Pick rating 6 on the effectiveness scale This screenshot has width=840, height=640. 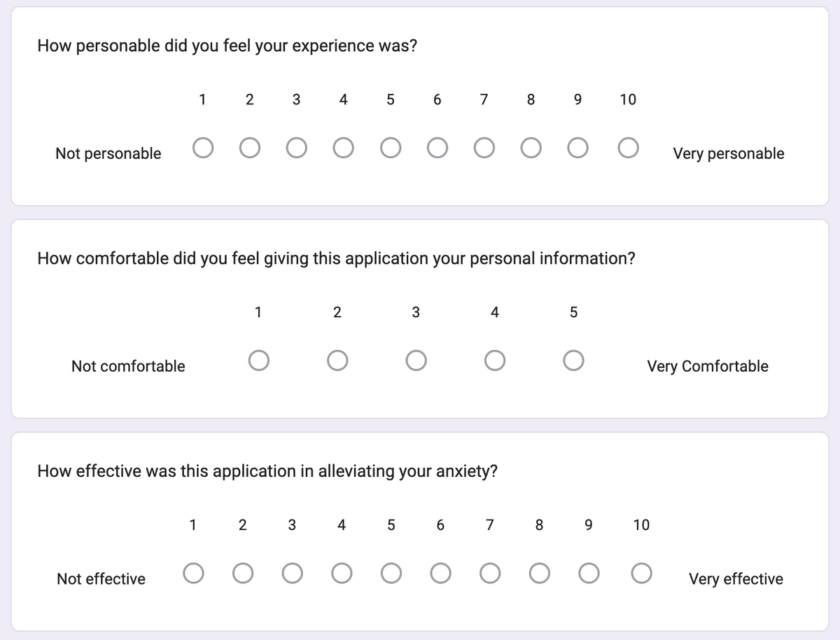coord(440,572)
